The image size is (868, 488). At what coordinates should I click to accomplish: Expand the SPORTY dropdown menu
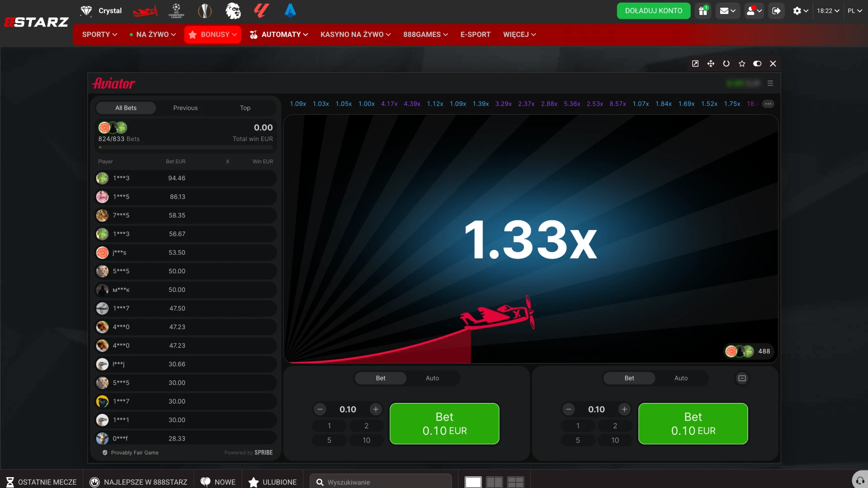99,34
